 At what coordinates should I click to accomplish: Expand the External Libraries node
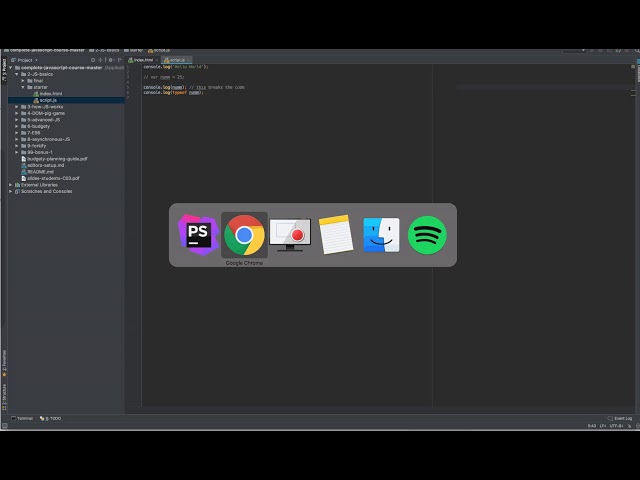(x=11, y=185)
